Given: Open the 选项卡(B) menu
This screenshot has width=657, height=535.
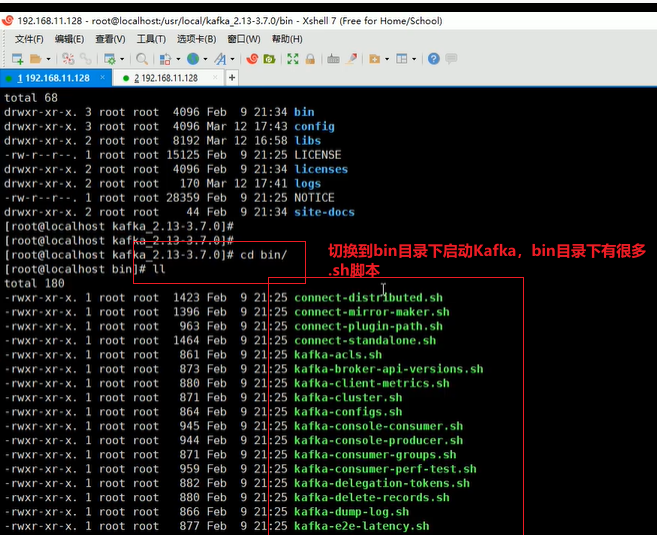Looking at the screenshot, I should click(197, 39).
